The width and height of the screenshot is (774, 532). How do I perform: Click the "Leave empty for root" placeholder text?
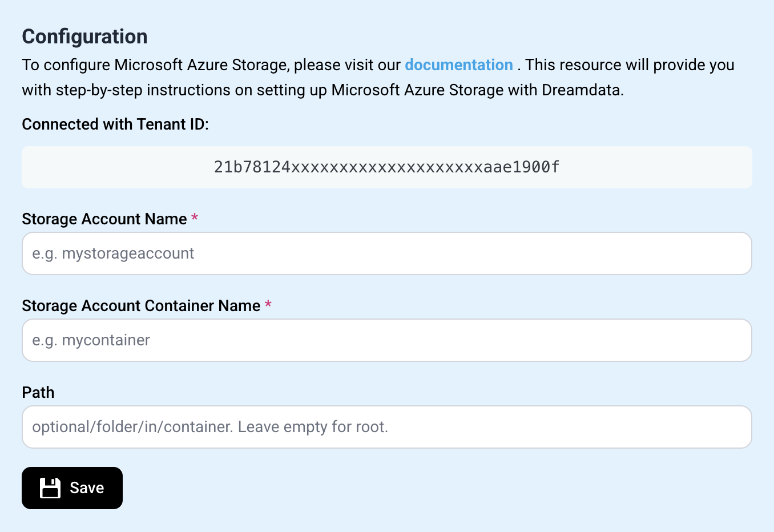[x=313, y=427]
